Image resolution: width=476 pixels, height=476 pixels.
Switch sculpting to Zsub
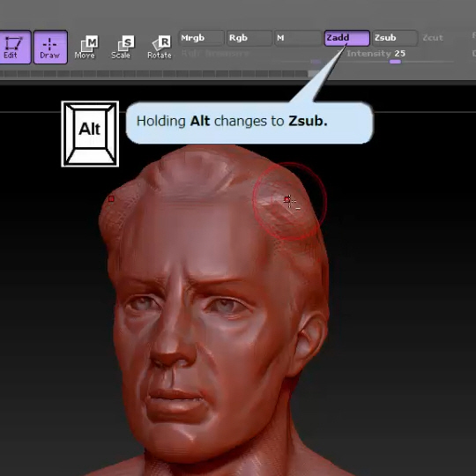(x=395, y=38)
